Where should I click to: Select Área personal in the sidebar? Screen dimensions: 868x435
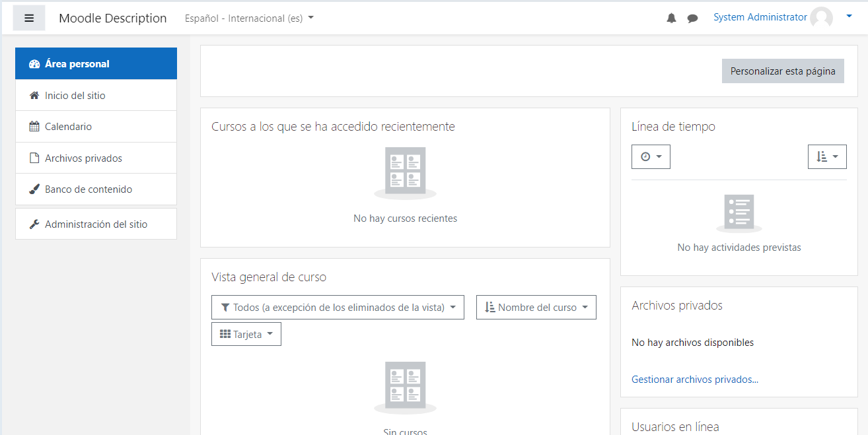coord(96,64)
